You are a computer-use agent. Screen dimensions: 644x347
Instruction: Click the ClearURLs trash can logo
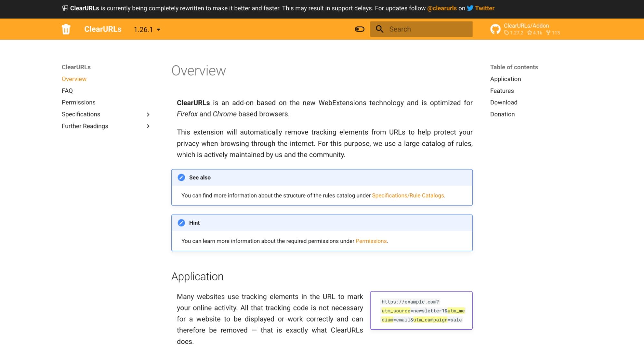click(x=66, y=29)
